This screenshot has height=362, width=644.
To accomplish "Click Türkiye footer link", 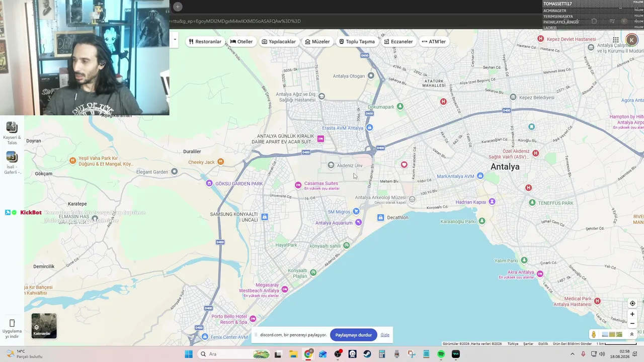I will click(513, 344).
